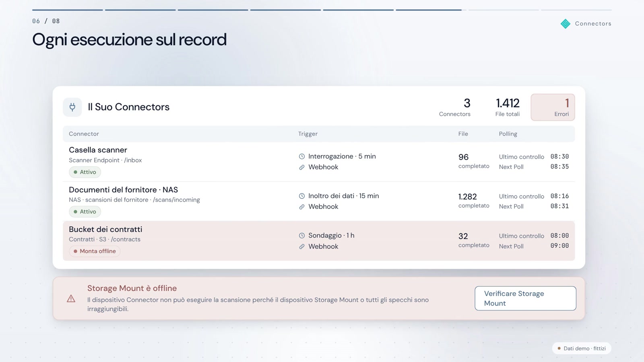Click the link icon in Casella scanner Webhook row

point(302,167)
